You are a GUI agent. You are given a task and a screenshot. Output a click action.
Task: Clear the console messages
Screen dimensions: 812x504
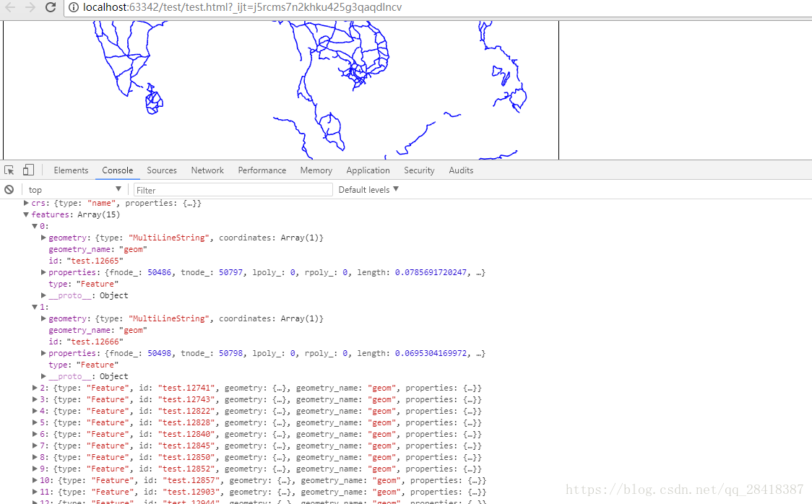pyautogui.click(x=9, y=189)
